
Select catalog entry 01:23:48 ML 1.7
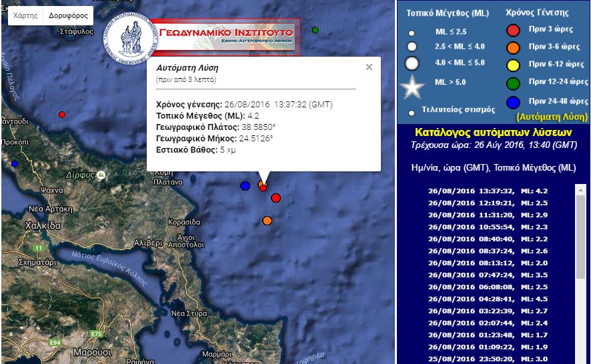pos(488,335)
